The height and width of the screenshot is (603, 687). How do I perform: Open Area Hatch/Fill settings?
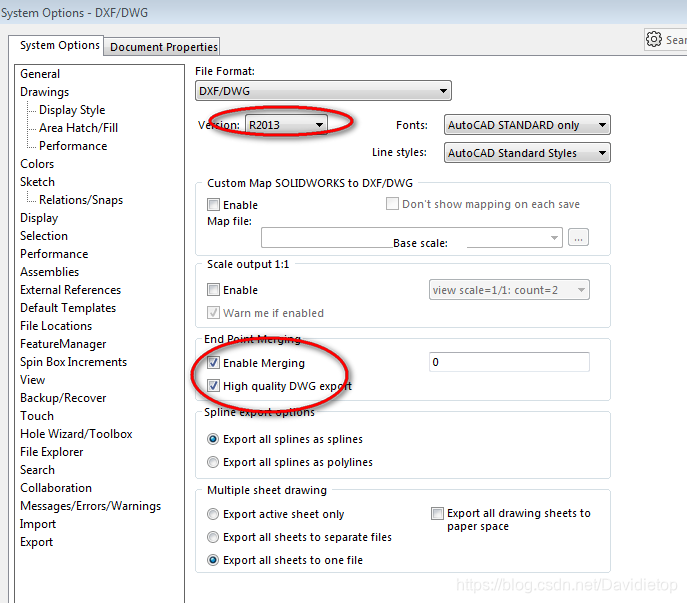pyautogui.click(x=78, y=128)
